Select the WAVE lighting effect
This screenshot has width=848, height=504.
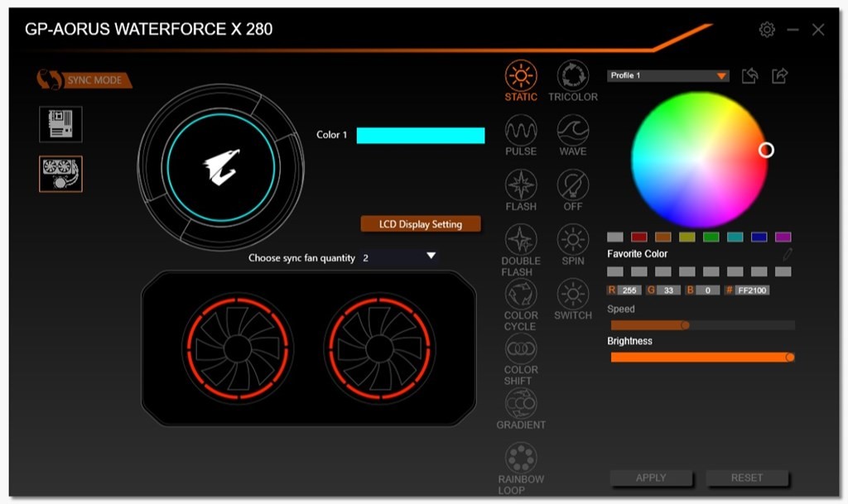(573, 130)
